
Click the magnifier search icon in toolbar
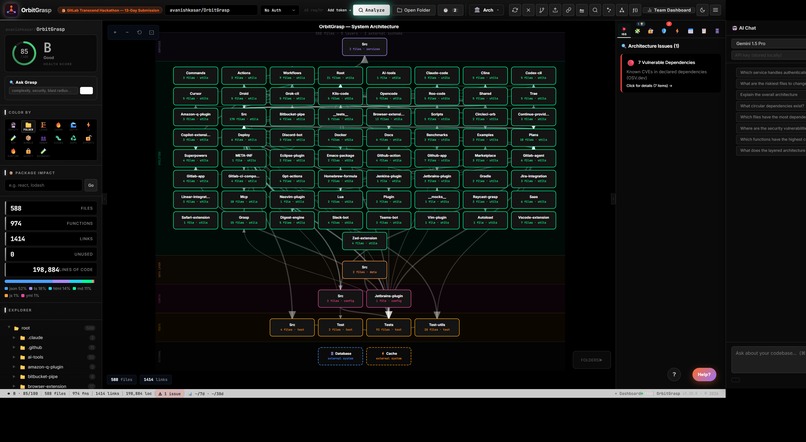[595, 10]
